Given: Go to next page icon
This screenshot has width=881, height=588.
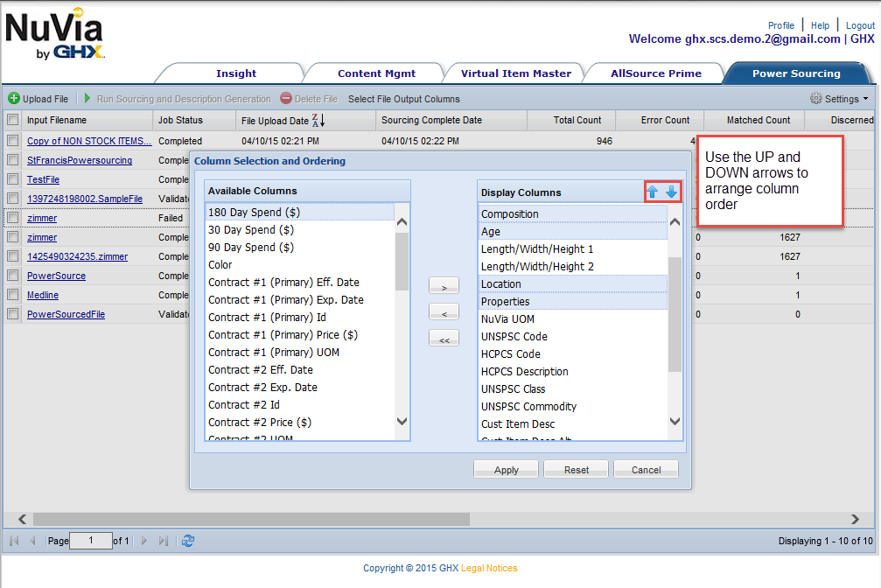Looking at the screenshot, I should click(x=143, y=540).
